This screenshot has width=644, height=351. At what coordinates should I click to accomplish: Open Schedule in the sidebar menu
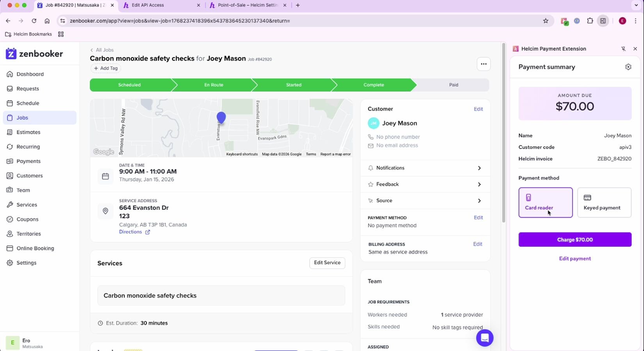tap(28, 103)
